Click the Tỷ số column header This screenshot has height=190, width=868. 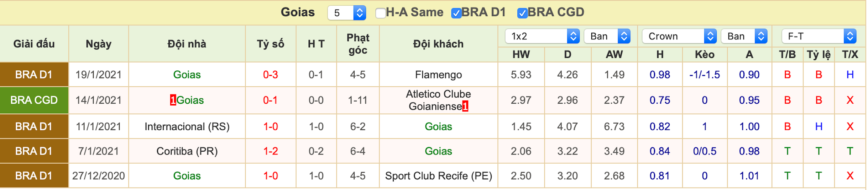[271, 44]
